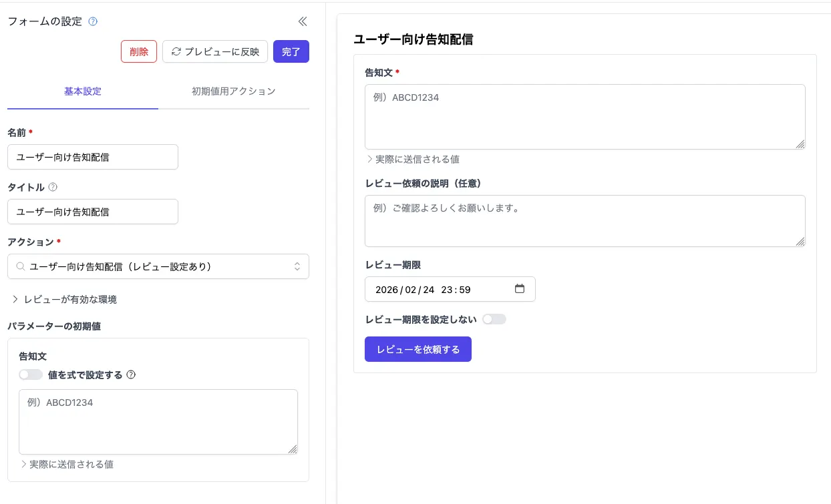Image resolution: width=831 pixels, height=504 pixels.
Task: Open calendar picker icon in レビュー期限 field
Action: [x=520, y=289]
